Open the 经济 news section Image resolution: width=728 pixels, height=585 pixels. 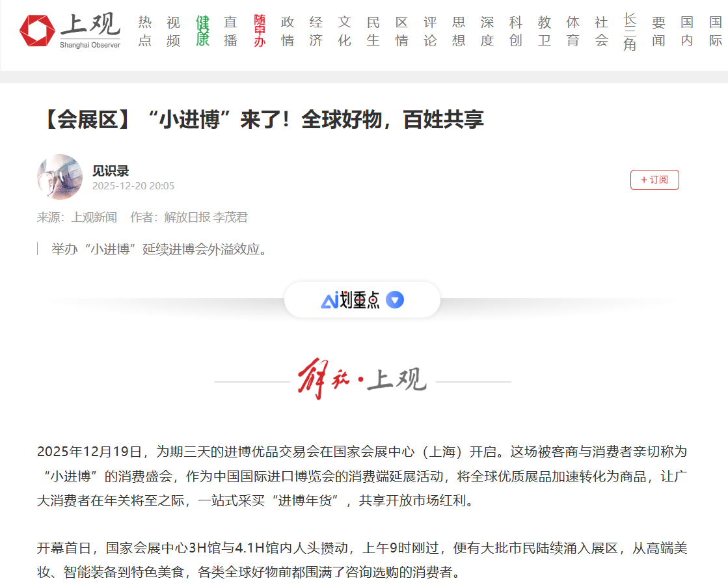click(x=316, y=31)
